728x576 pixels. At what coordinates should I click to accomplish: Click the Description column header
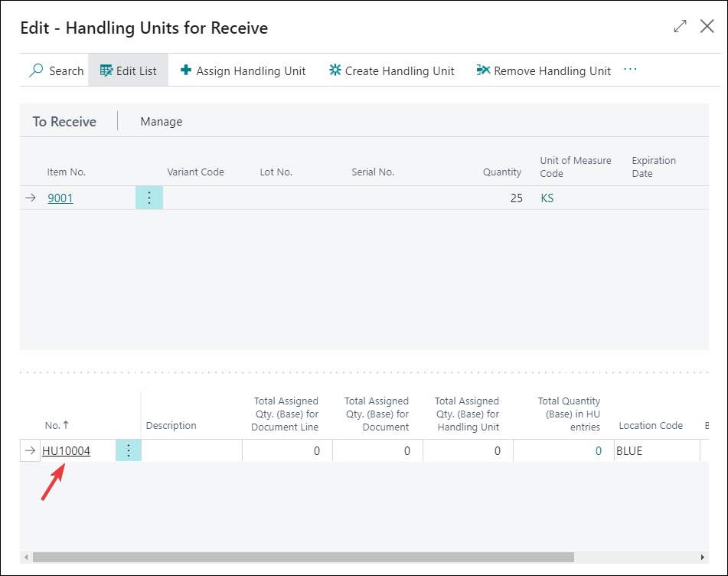point(171,426)
